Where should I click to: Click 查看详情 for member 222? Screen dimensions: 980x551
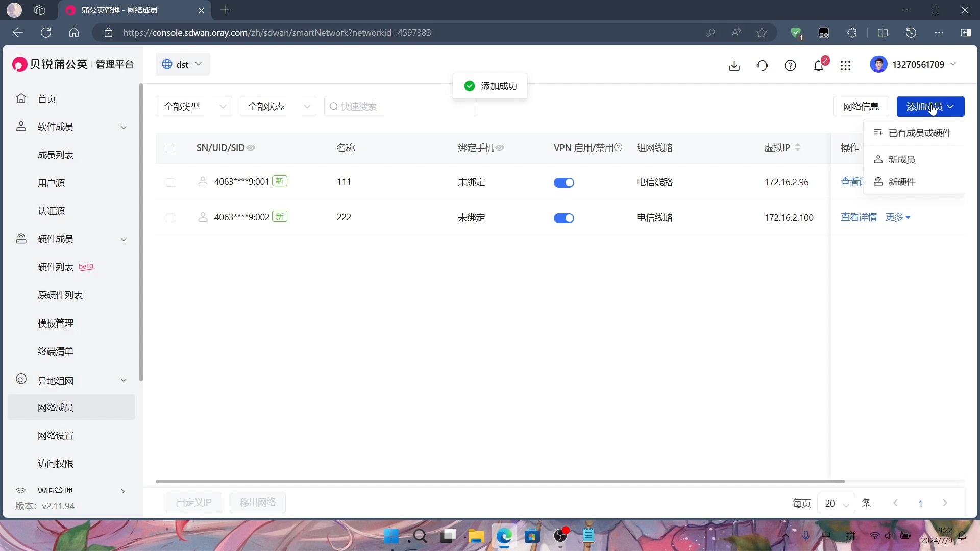coord(859,217)
